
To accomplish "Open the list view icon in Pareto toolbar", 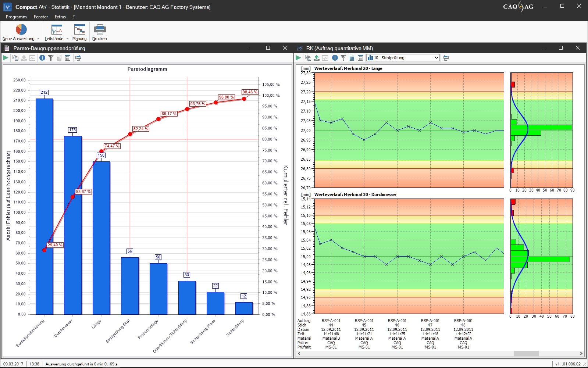I will coord(68,58).
